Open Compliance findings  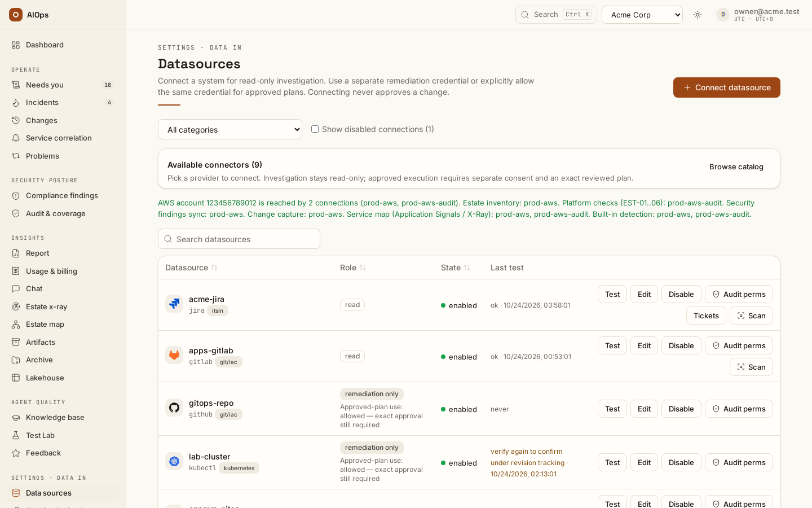tap(63, 195)
